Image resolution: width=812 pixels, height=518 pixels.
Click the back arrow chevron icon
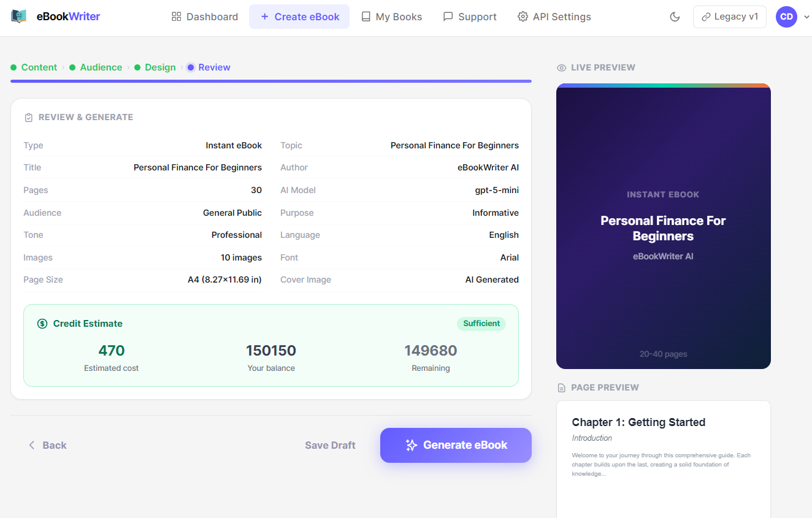[x=31, y=445]
